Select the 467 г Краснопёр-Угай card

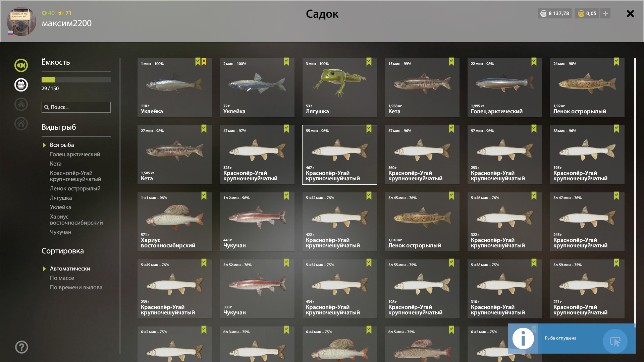click(x=340, y=155)
